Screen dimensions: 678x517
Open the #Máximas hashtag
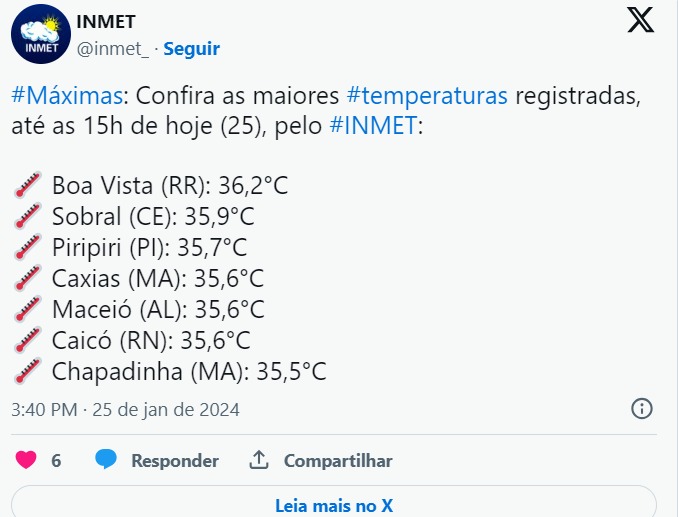coord(69,96)
